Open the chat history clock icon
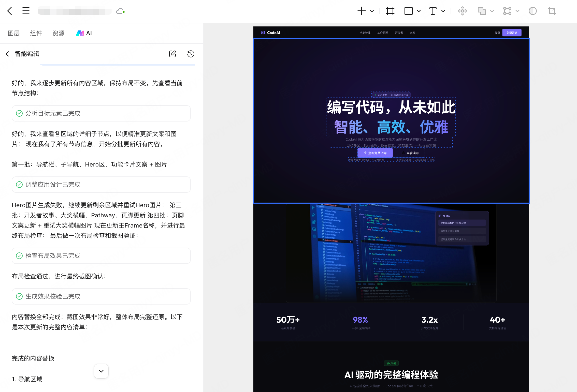Image resolution: width=577 pixels, height=392 pixels. 191,54
